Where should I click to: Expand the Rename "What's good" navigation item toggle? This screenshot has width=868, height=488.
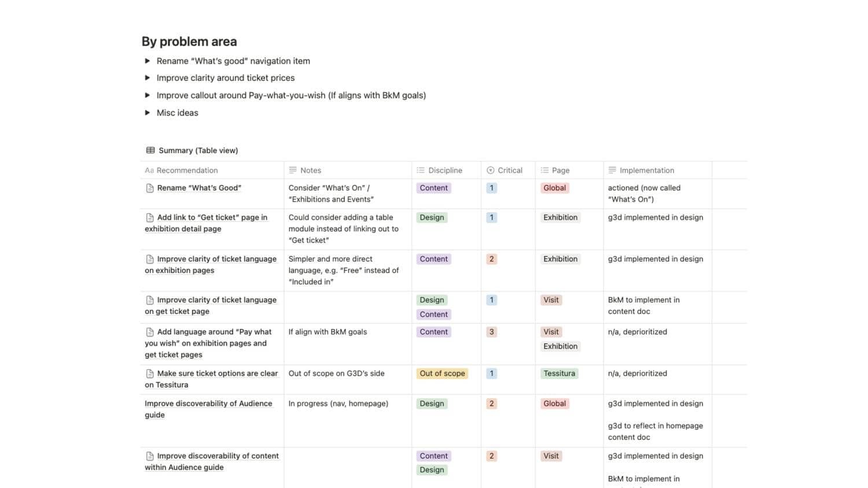tap(148, 61)
